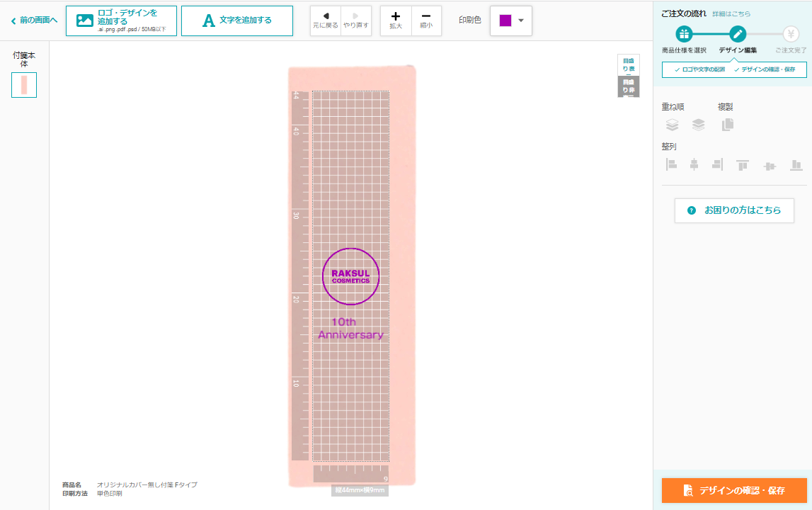Viewport: 812px width, 510px height.
Task: Redo with the やり直す button
Action: pos(356,21)
